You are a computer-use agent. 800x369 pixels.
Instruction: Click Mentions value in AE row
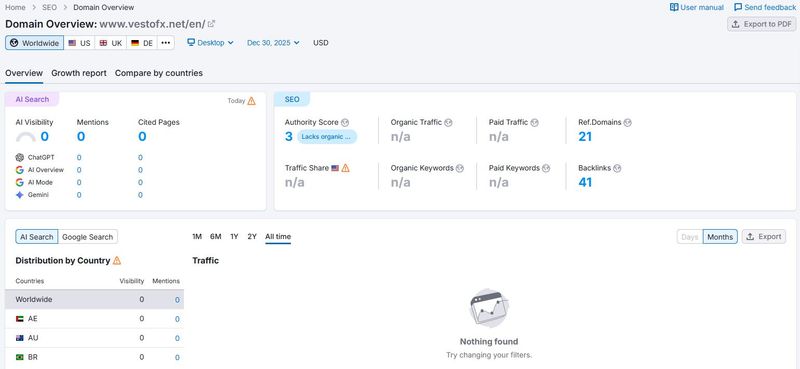click(x=177, y=319)
